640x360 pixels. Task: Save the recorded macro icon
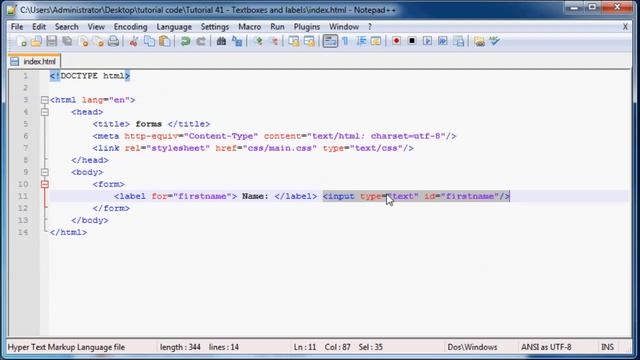459,41
